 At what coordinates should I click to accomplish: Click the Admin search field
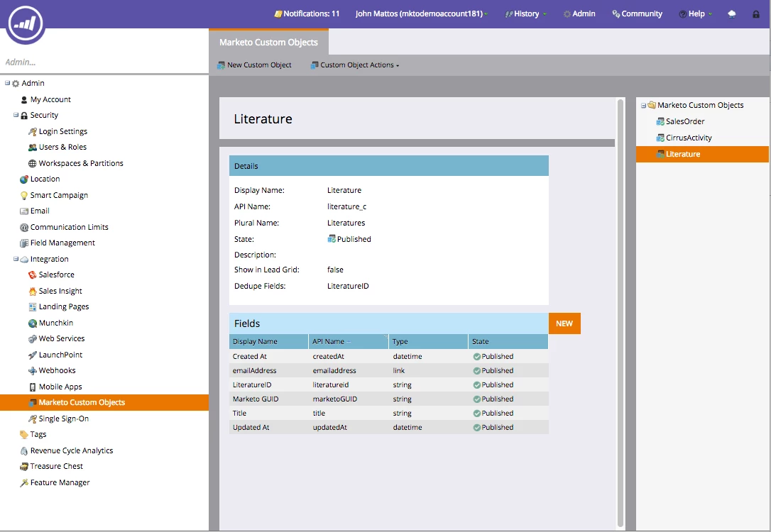(x=104, y=62)
